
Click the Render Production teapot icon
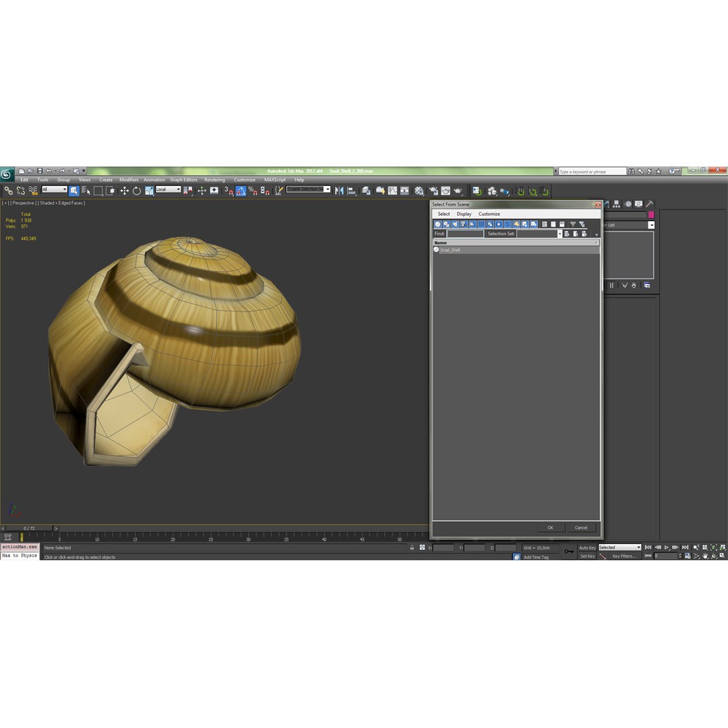[x=458, y=190]
